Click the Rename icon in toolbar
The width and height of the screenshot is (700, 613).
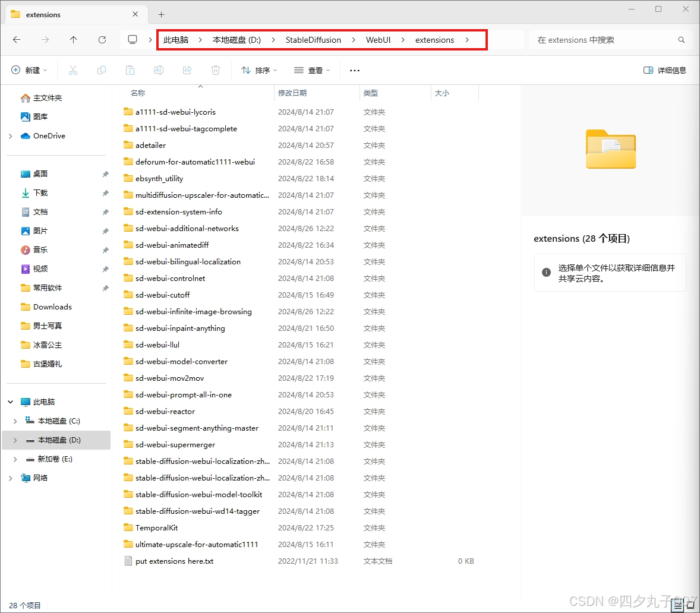(159, 70)
